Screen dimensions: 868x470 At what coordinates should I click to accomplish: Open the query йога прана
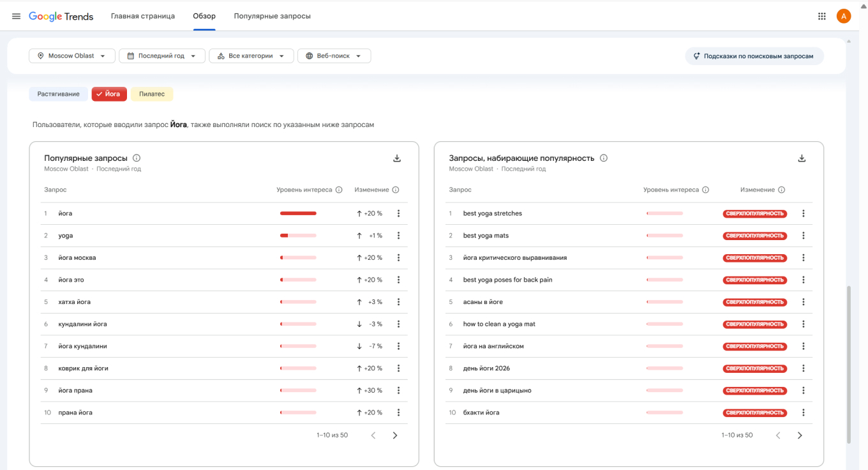75,390
